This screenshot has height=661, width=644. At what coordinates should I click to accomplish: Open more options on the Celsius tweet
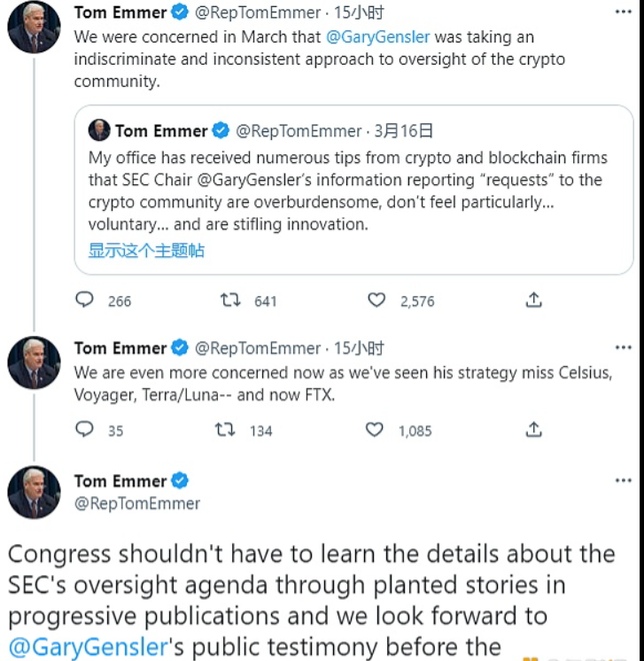tap(623, 347)
